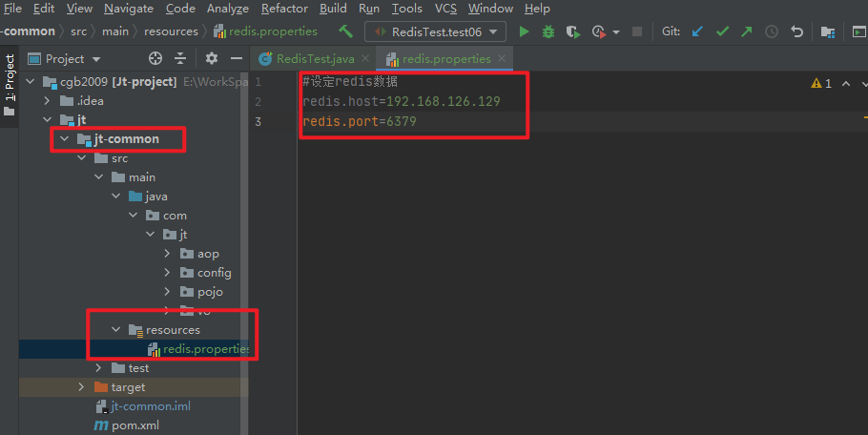
Task: Click the src breadcrumb
Action: pos(78,31)
